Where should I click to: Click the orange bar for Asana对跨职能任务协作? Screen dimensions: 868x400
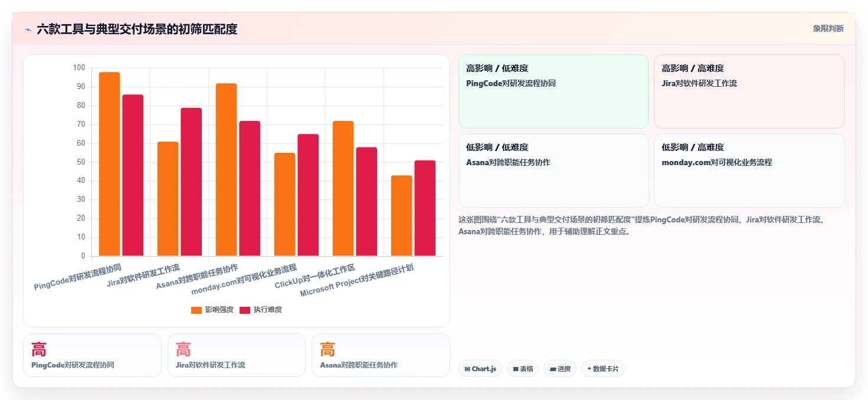point(226,170)
